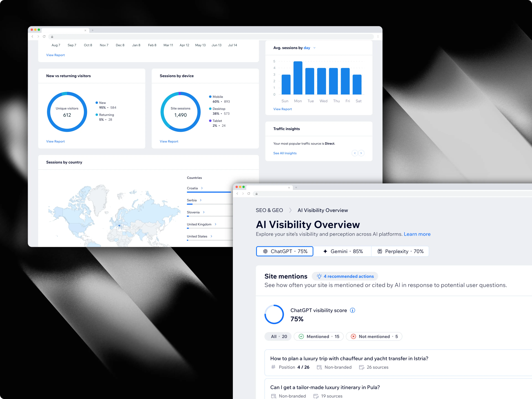
Task: Click the Sunday bar in sessions chart
Action: point(286,85)
